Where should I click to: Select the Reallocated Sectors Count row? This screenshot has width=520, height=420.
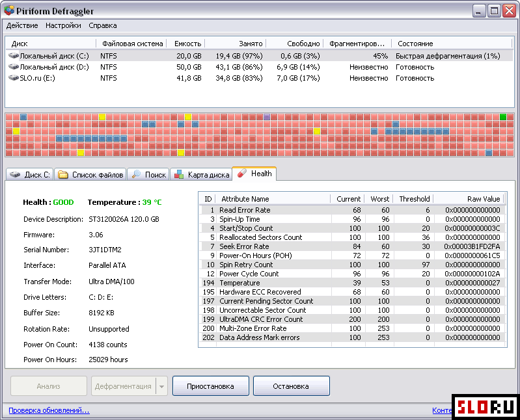[353, 237]
